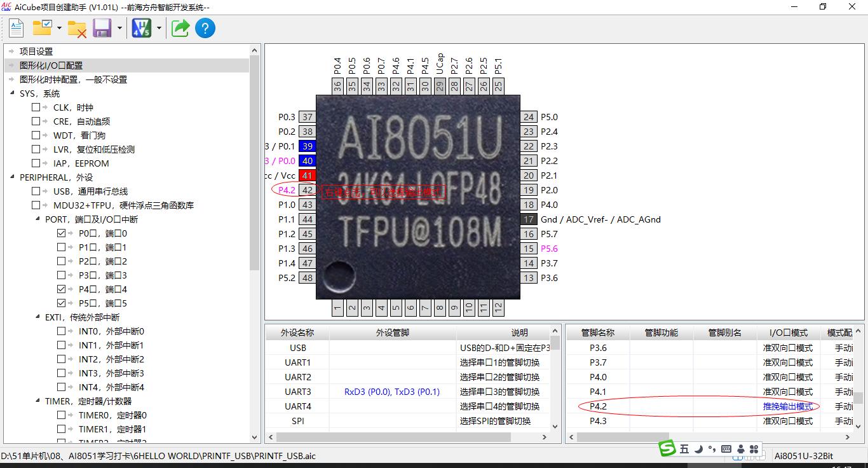This screenshot has width=868, height=468.
Task: Select 项目设置 in the left tree
Action: tap(36, 52)
